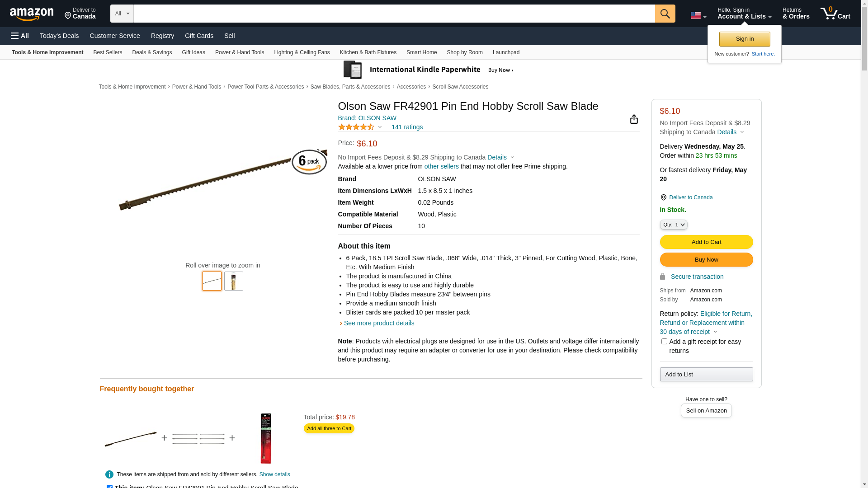Click the magnifying glass search button
Image resolution: width=868 pixels, height=488 pixels.
[x=665, y=14]
